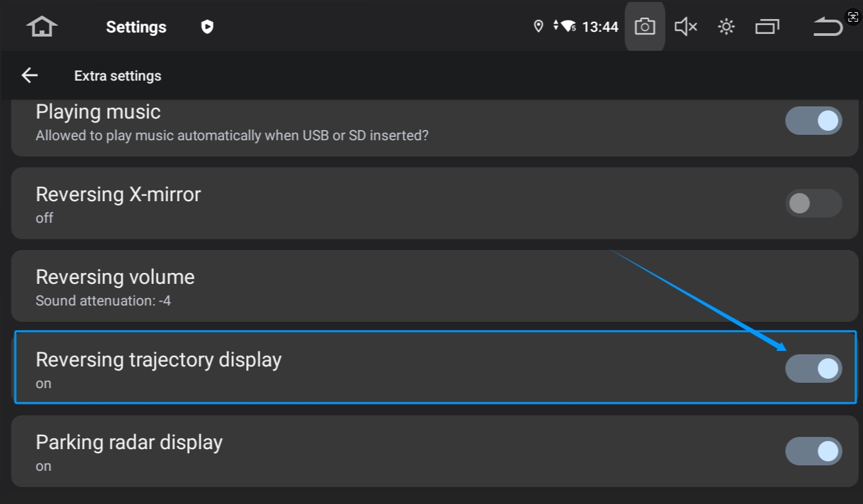Adjust brightness via sun icon
The width and height of the screenshot is (863, 504).
[x=726, y=27]
